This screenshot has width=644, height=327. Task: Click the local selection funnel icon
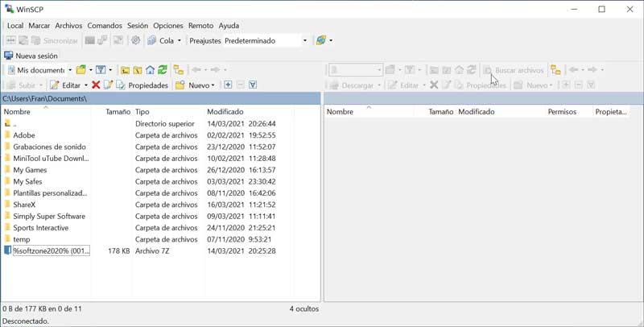click(x=253, y=85)
